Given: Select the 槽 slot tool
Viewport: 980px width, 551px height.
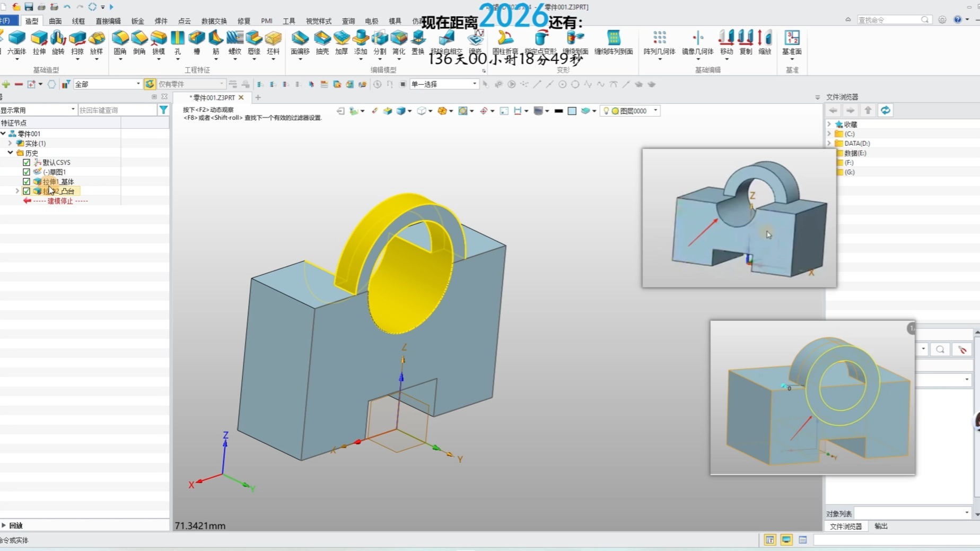Looking at the screenshot, I should click(197, 42).
